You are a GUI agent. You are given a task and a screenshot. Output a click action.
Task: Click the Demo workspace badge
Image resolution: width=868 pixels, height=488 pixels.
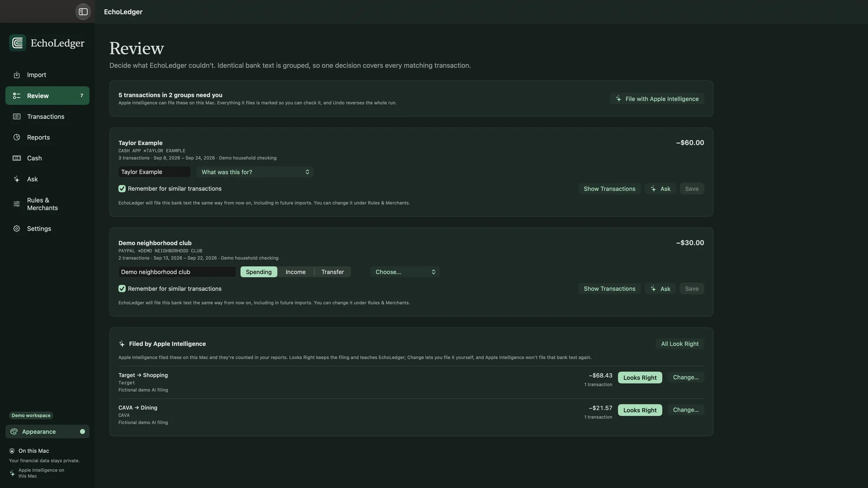(x=31, y=416)
